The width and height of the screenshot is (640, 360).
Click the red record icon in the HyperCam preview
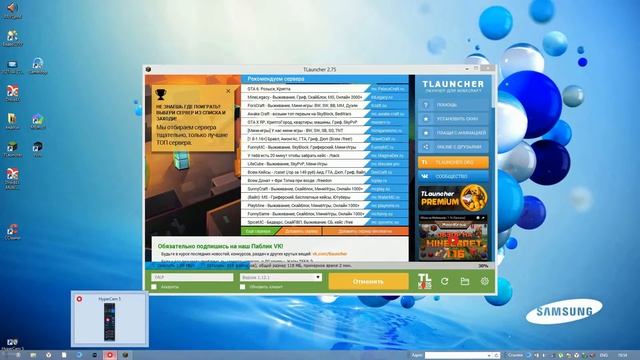tap(79, 299)
